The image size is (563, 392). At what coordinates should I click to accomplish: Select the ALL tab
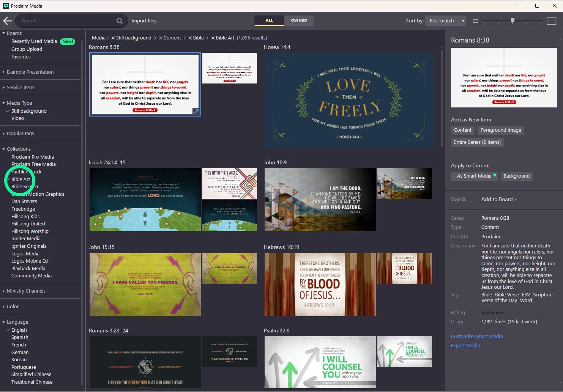click(x=269, y=20)
